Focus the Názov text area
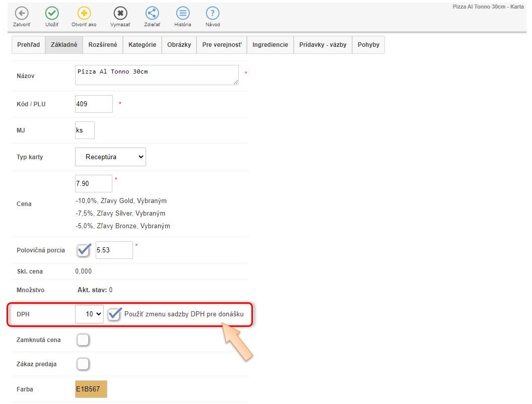Viewport: 532px width, 404px height. pyautogui.click(x=156, y=75)
